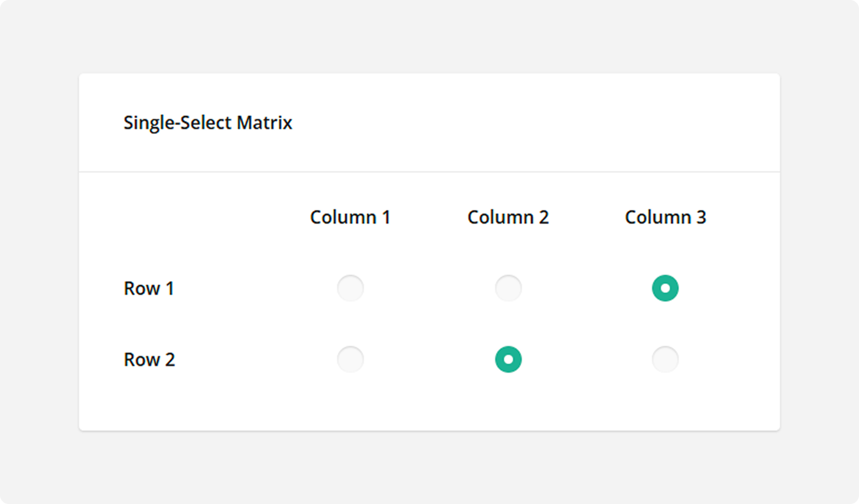Click the selected Row 1 Column 3 option

(x=665, y=288)
